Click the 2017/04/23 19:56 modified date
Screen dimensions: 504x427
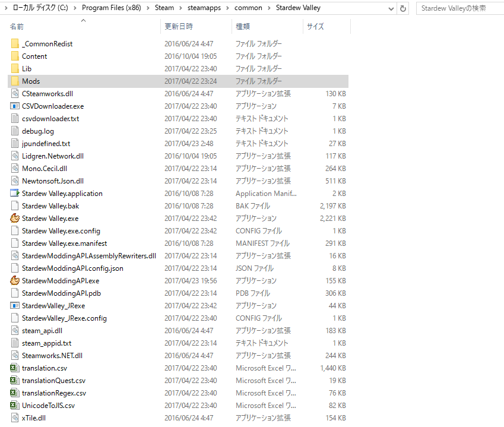(x=191, y=281)
